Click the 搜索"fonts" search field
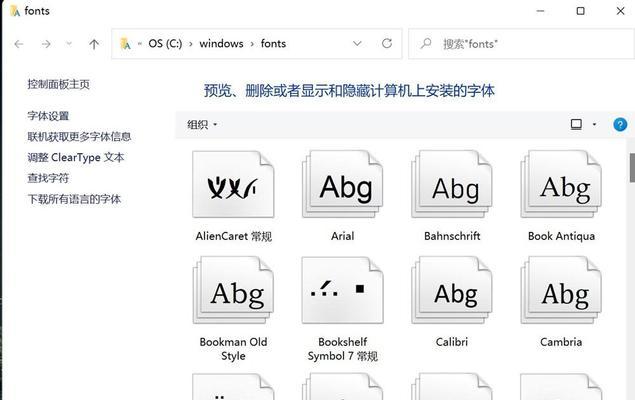 [522, 43]
